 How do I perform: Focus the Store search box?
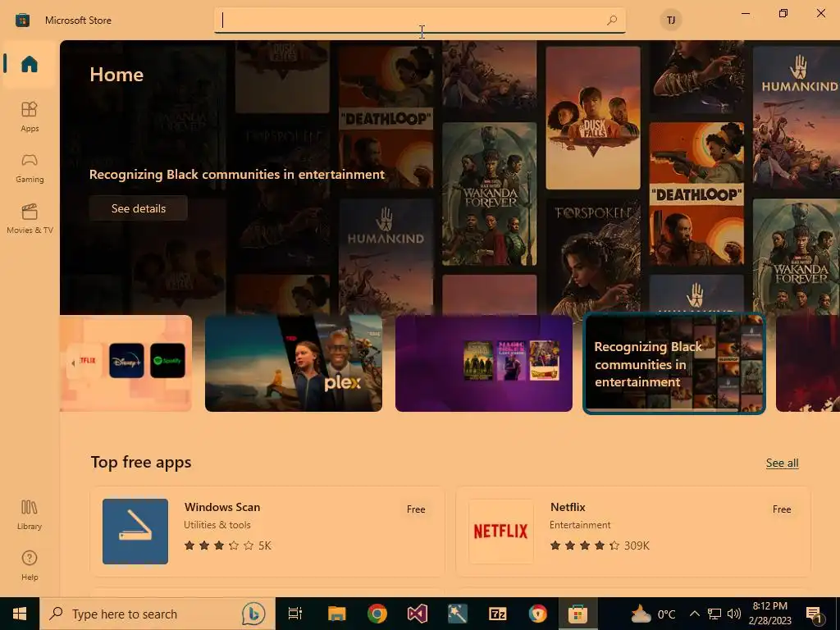(x=419, y=21)
